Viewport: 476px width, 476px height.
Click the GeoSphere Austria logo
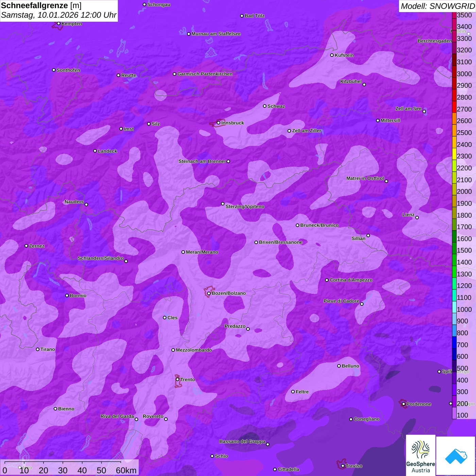pos(421,455)
